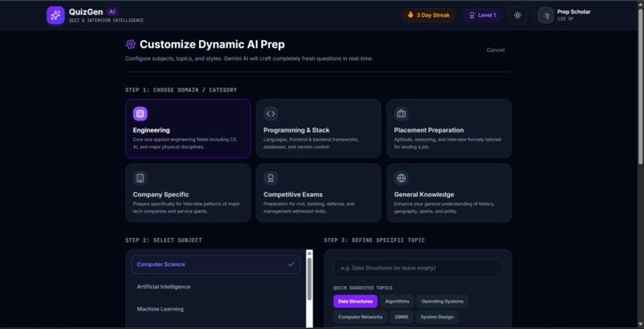This screenshot has width=644, height=329.
Task: Click the Competitive Exams medal icon
Action: click(x=271, y=178)
